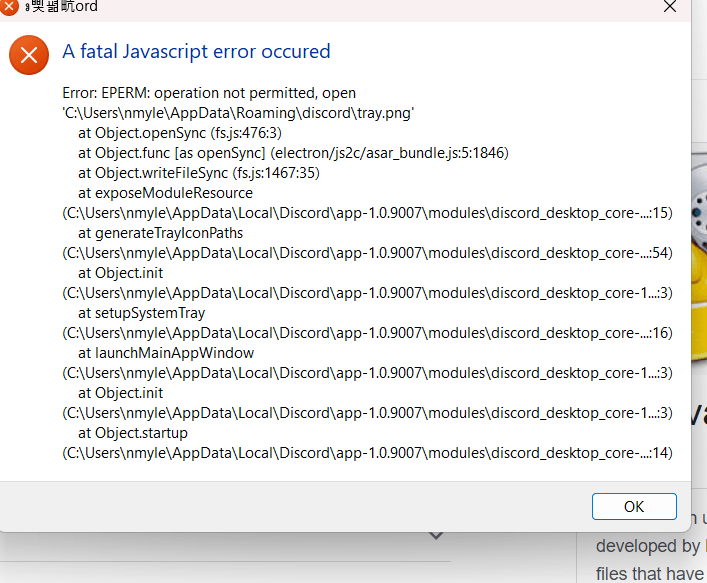
Task: Select the discord_desktop_core path ending in :16)
Action: coord(367,333)
